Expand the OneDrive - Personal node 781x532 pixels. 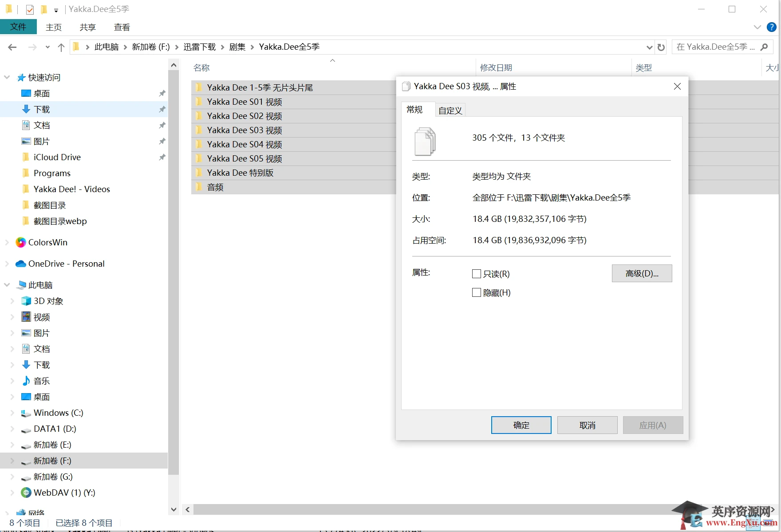pos(7,264)
